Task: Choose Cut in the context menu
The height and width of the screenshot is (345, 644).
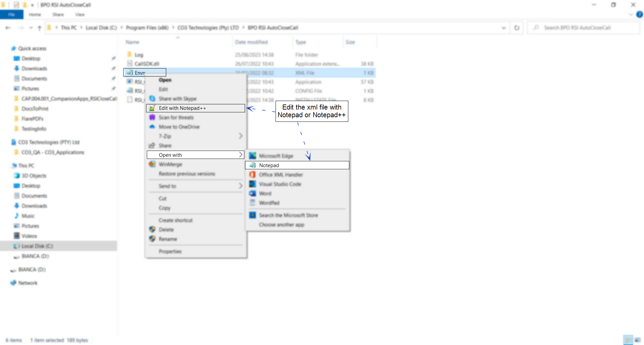Action: point(163,199)
